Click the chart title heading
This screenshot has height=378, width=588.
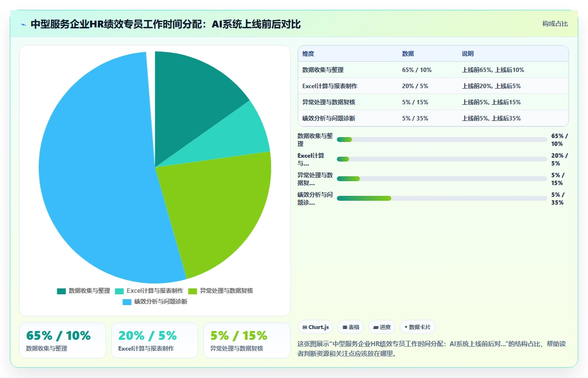pos(165,24)
